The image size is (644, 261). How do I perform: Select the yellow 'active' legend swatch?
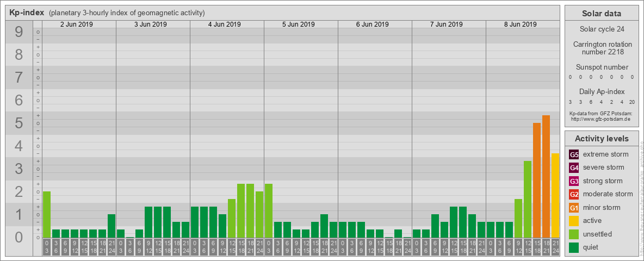click(574, 221)
